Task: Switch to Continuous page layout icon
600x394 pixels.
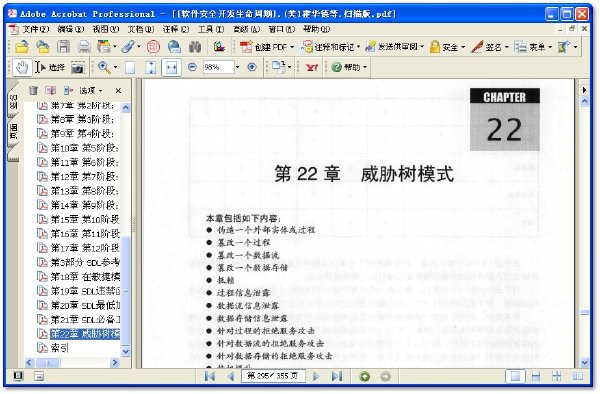Action: coord(536,377)
